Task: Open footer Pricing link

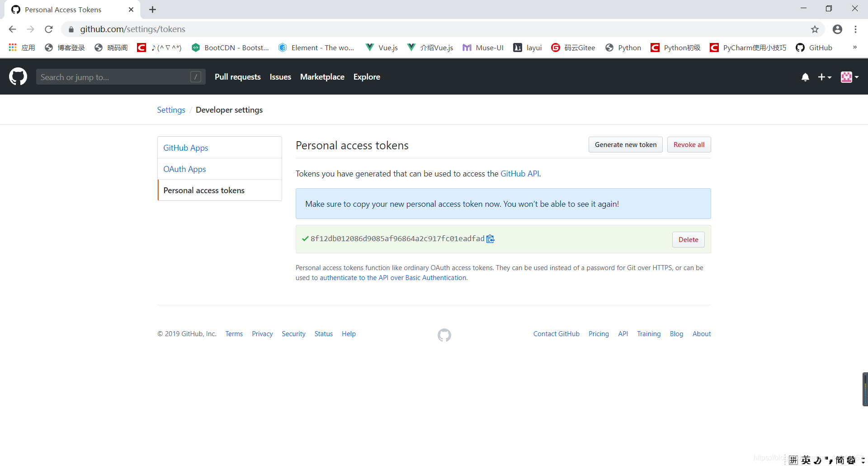Action: pos(599,334)
